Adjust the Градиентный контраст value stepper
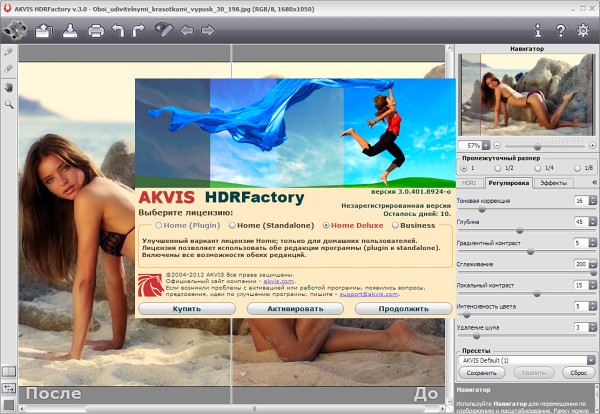600x414 pixels. pos(592,243)
